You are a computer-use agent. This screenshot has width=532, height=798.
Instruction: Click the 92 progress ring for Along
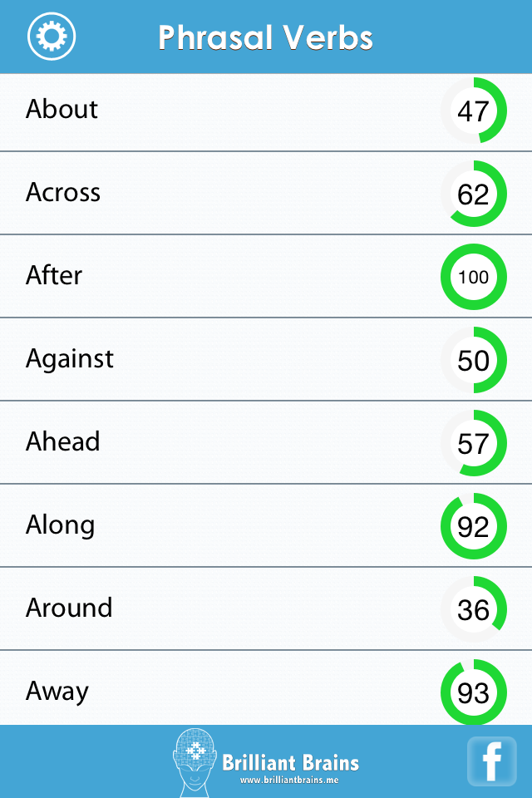point(473,526)
